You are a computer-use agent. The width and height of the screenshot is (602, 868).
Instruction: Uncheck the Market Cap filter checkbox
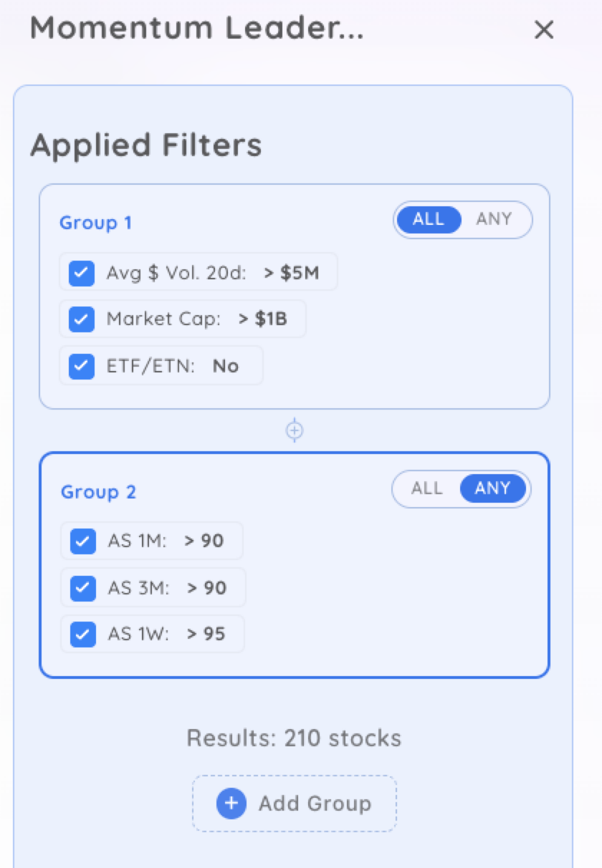pyautogui.click(x=82, y=319)
